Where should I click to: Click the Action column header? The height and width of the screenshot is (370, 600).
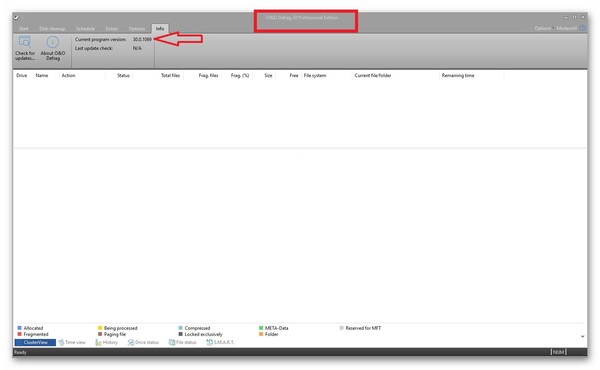(x=68, y=75)
